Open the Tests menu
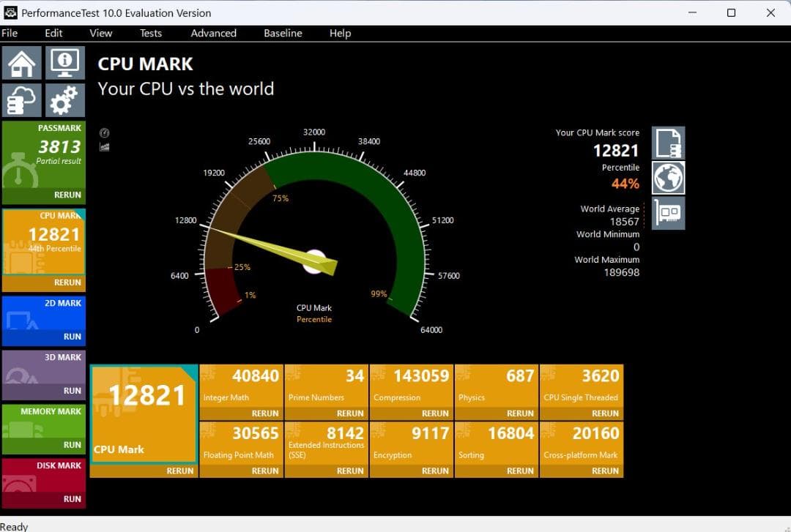791x532 pixels. pyautogui.click(x=150, y=33)
